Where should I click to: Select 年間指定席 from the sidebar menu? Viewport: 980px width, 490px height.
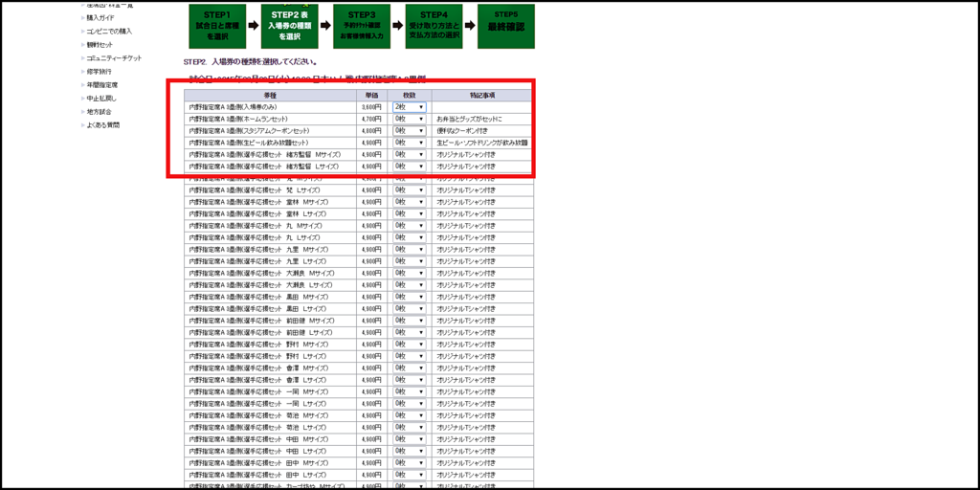103,85
